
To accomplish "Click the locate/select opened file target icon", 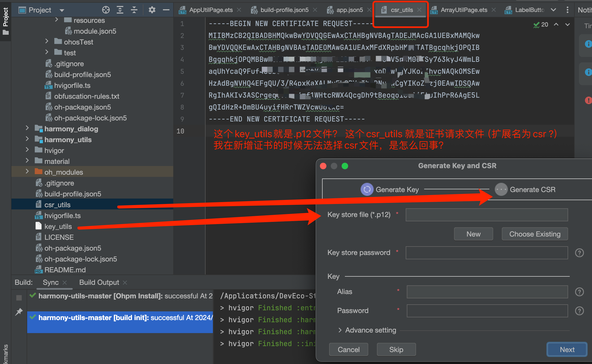I will click(x=106, y=10).
